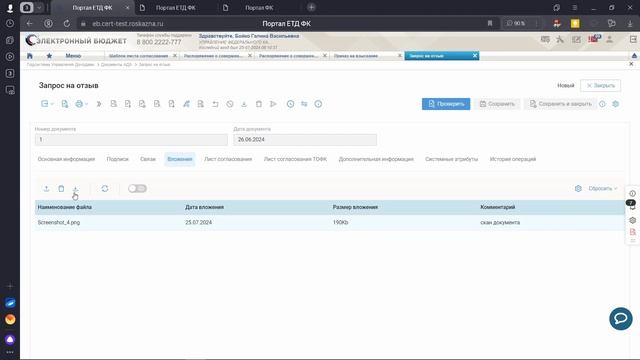Go to portal home icon

tap(30, 56)
